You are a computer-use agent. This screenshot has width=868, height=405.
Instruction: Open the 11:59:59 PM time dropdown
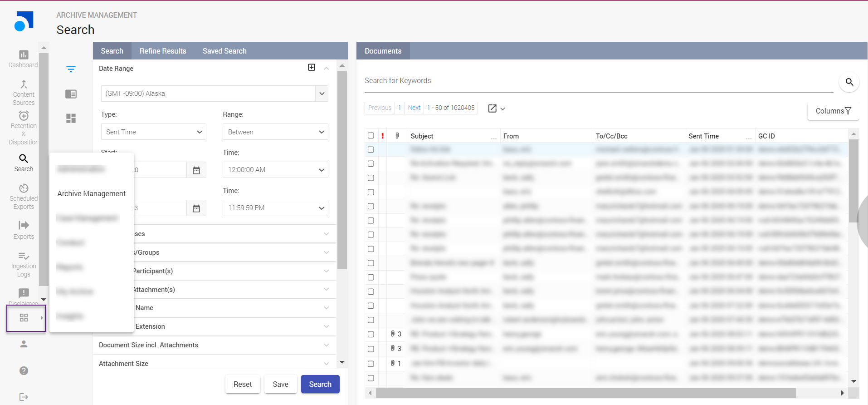(275, 208)
